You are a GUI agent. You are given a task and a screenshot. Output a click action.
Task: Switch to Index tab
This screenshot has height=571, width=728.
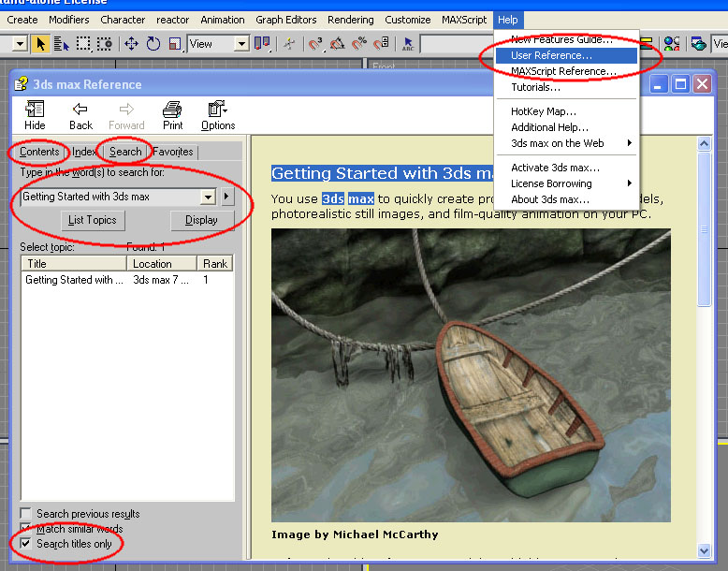[x=83, y=152]
